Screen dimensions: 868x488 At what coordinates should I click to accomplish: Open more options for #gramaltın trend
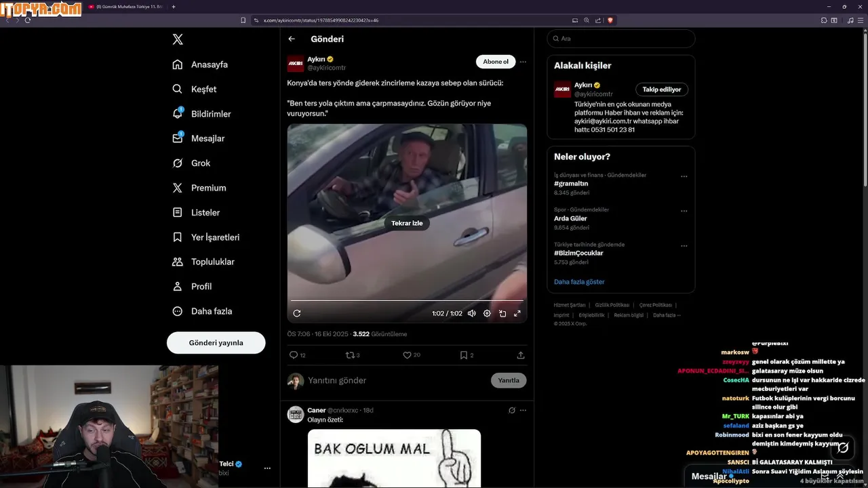[684, 176]
